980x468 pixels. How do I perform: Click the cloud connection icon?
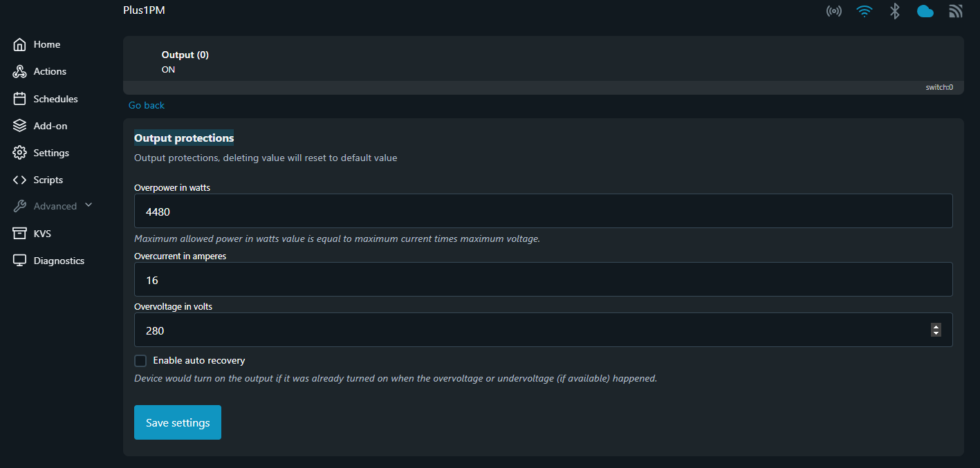(925, 11)
